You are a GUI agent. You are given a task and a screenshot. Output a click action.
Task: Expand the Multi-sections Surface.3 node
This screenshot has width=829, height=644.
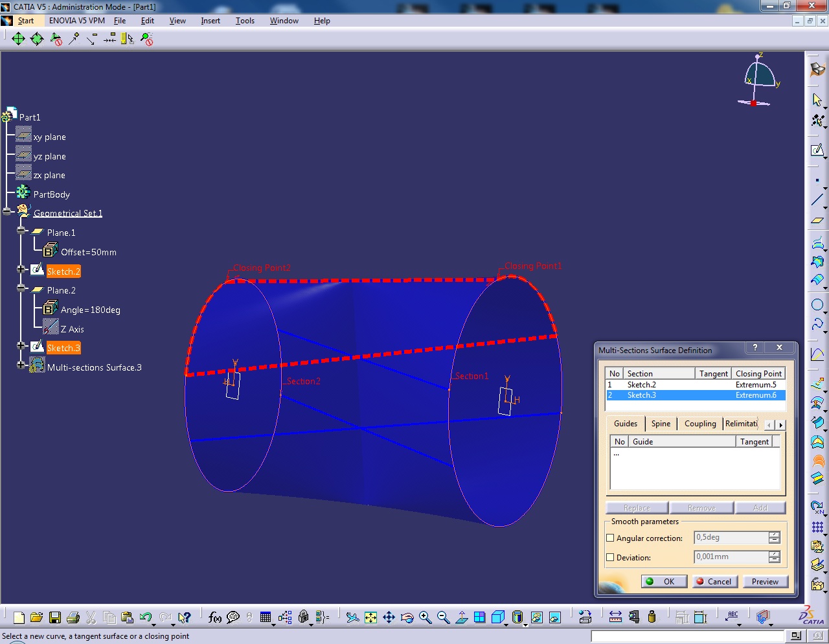[21, 366]
